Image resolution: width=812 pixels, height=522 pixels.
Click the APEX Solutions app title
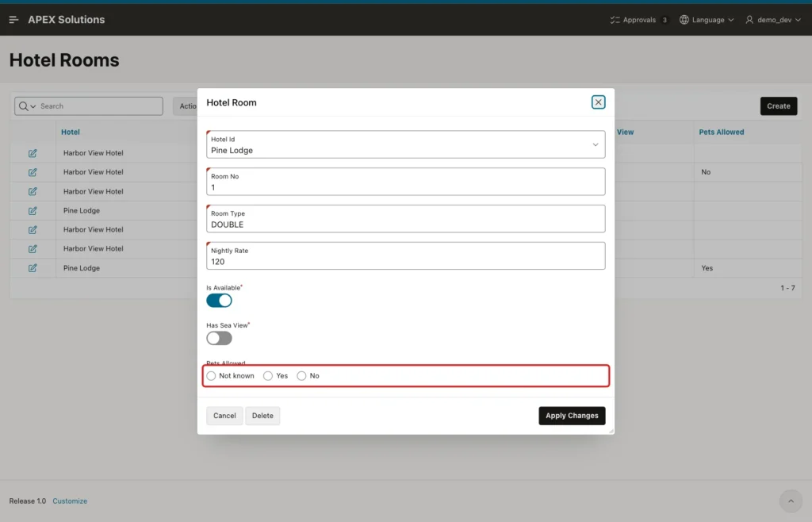point(67,20)
